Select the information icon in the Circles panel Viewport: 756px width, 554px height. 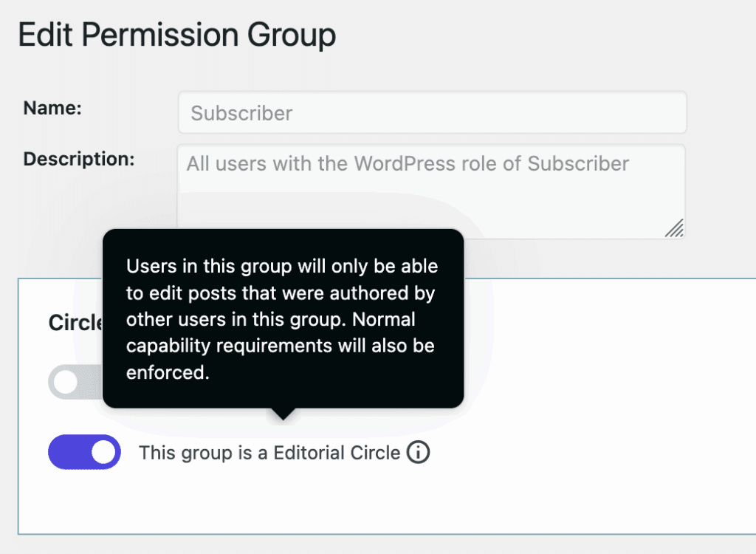tap(418, 452)
